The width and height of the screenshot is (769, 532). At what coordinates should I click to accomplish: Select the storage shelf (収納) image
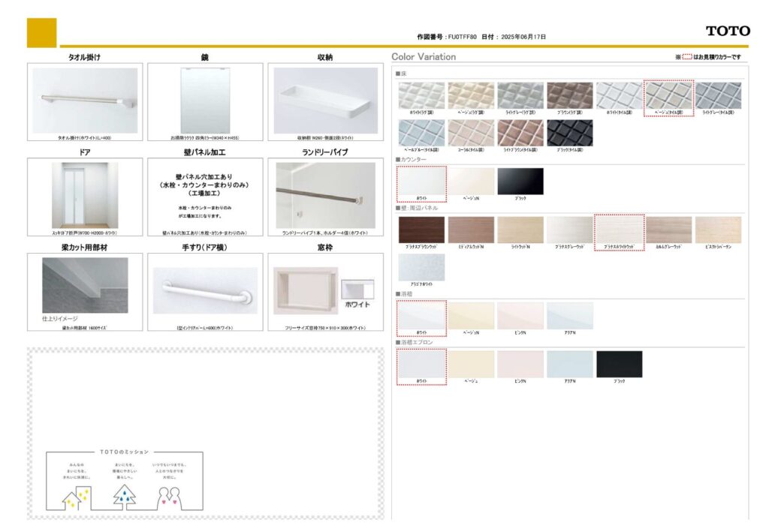325,101
